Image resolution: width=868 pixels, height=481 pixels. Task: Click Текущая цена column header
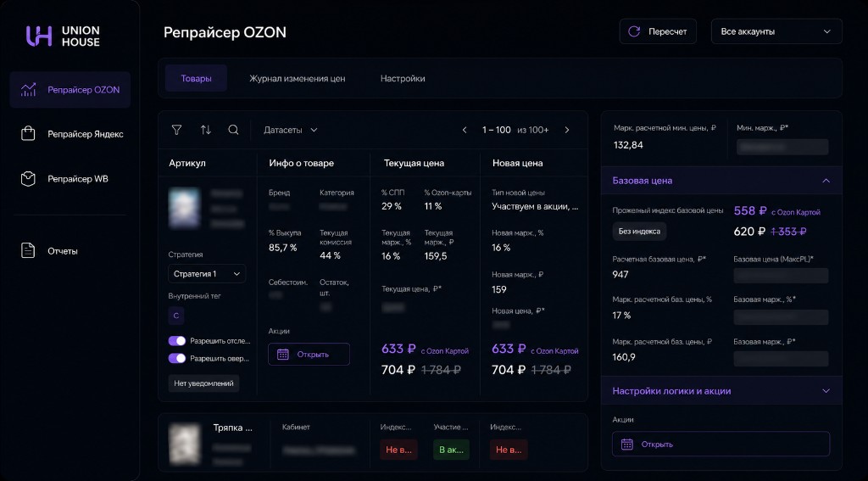coord(414,163)
